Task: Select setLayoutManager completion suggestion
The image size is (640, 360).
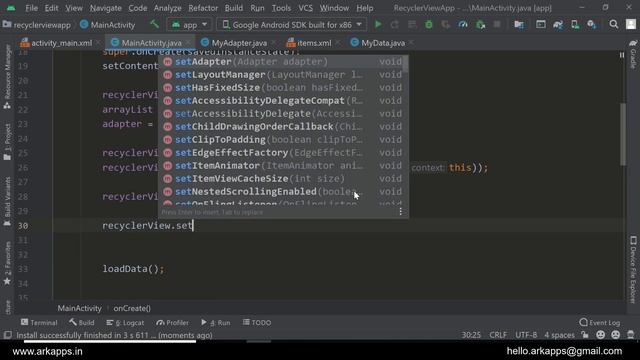Action: 282,75
